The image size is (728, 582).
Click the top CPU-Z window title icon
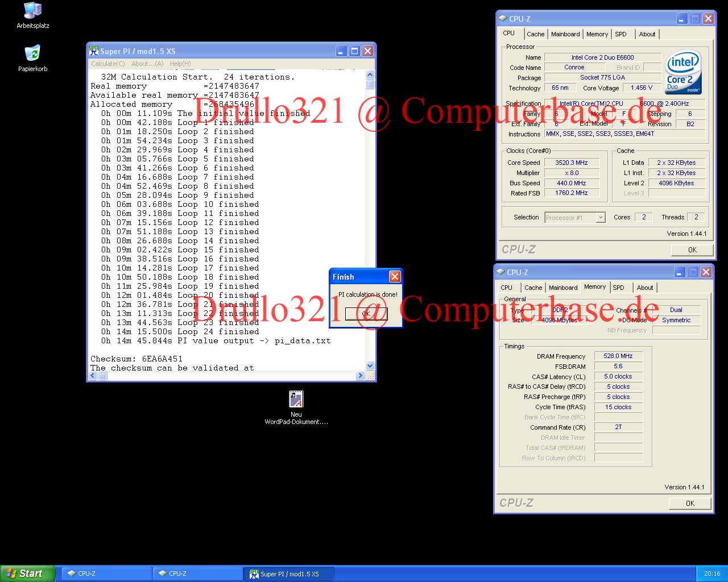503,18
